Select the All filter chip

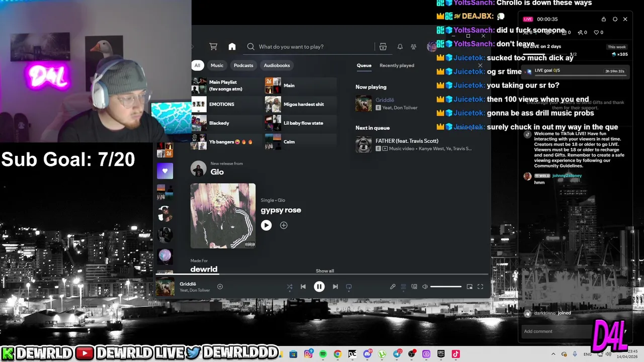pyautogui.click(x=197, y=65)
